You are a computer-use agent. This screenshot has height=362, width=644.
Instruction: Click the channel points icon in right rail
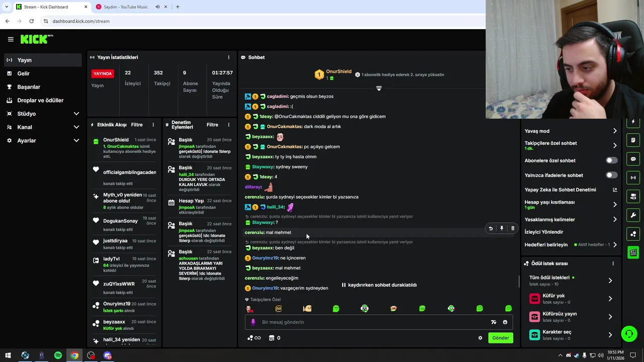tap(633, 234)
